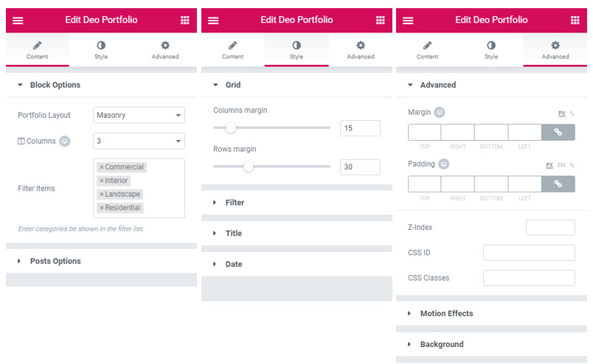Viewport: 593px width, 364px height.
Task: Remove the Commercial filter tag
Action: tap(102, 167)
